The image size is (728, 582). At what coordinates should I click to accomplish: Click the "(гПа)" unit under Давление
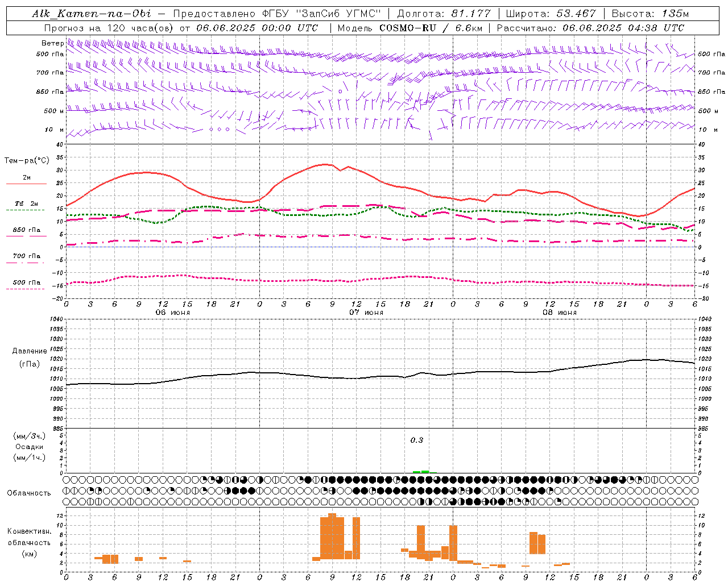point(30,364)
